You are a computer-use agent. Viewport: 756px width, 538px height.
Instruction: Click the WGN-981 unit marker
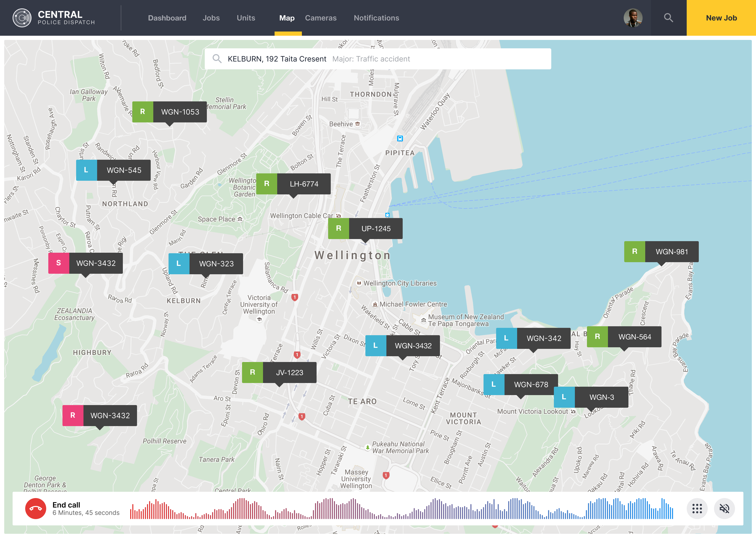pos(661,252)
